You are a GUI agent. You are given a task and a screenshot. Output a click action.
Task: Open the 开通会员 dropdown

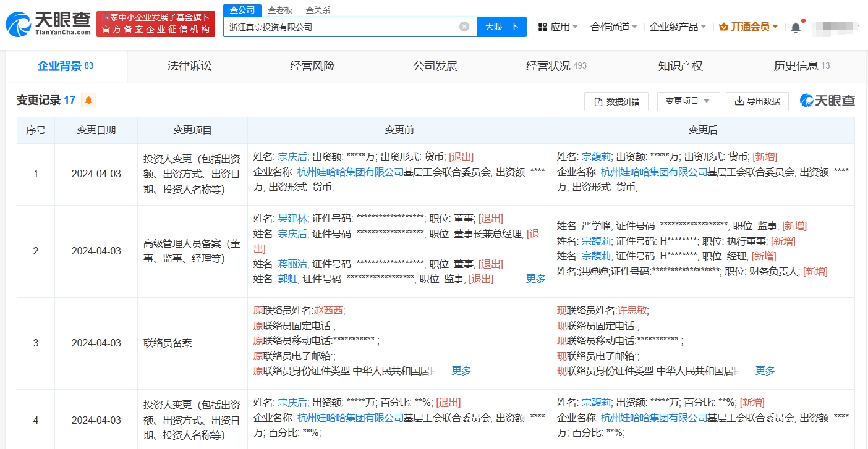pos(749,27)
